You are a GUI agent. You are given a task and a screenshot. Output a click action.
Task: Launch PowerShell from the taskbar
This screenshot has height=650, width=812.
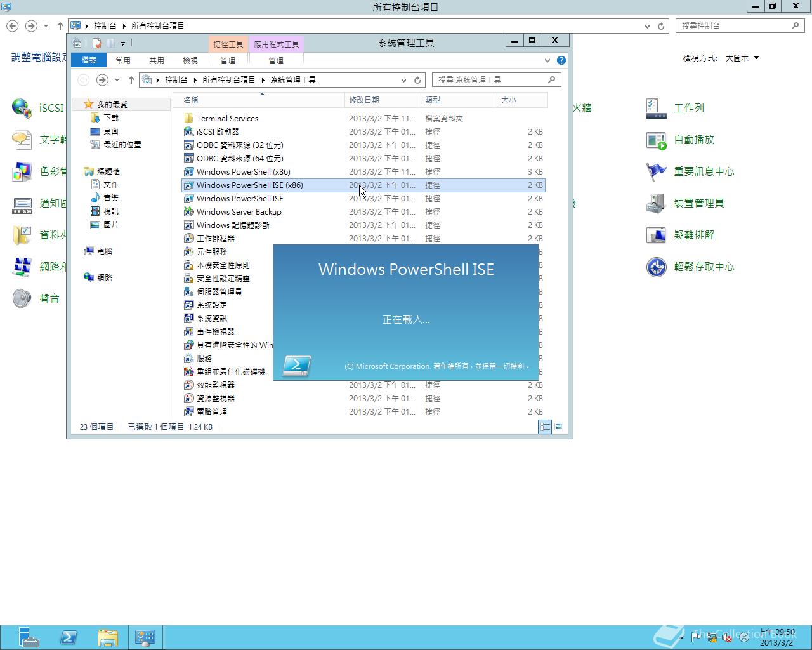69,637
